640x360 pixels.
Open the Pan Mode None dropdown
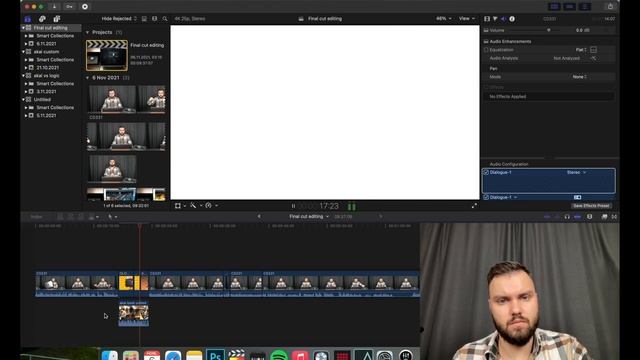(580, 77)
